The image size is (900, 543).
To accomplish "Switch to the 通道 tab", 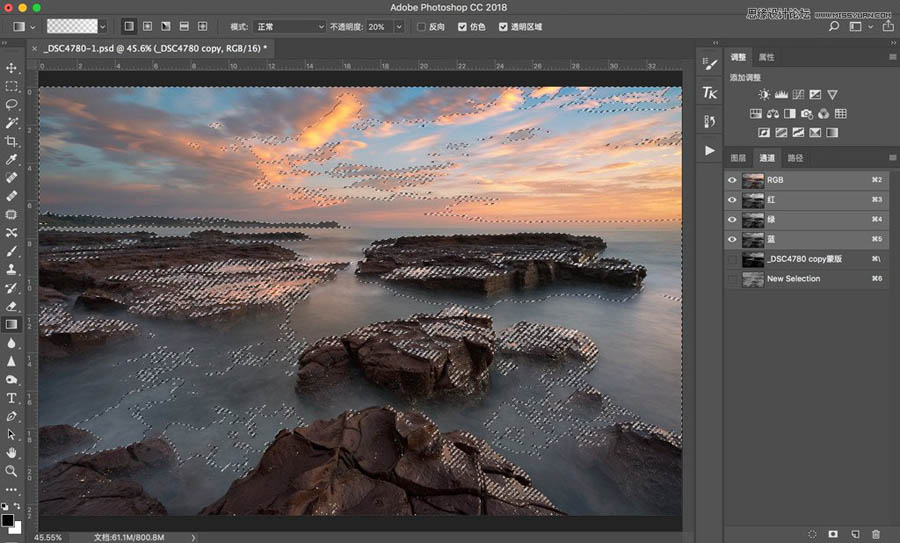I will coord(767,158).
